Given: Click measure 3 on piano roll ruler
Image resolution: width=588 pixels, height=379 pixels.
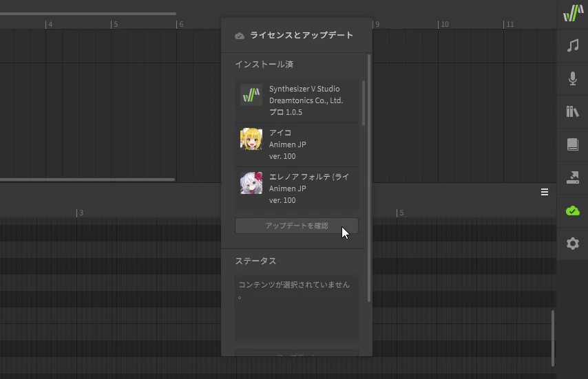Looking at the screenshot, I should coord(81,213).
